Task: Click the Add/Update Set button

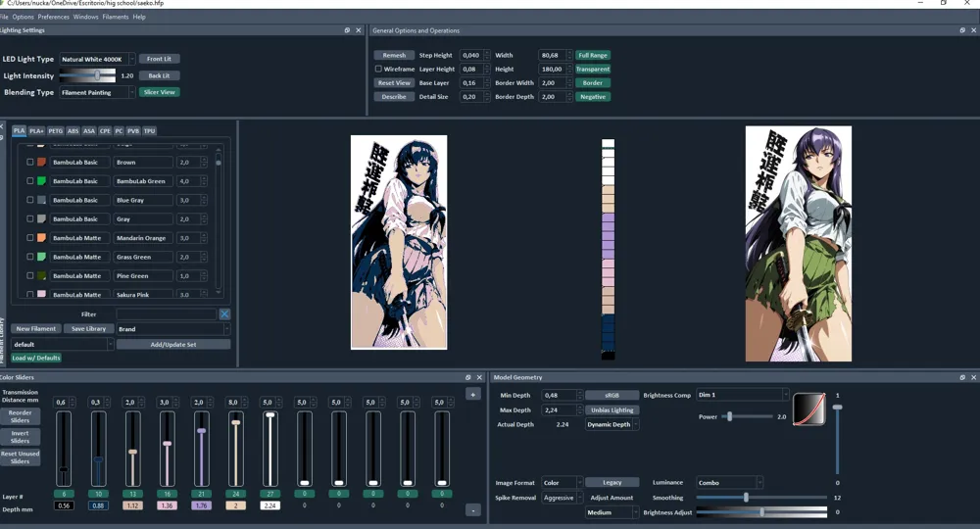Action: click(x=173, y=344)
